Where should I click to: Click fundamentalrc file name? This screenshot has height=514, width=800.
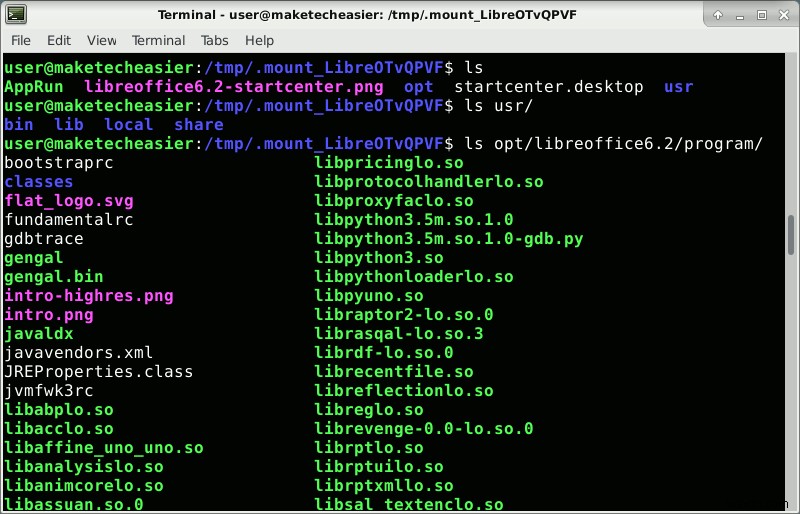click(x=69, y=219)
